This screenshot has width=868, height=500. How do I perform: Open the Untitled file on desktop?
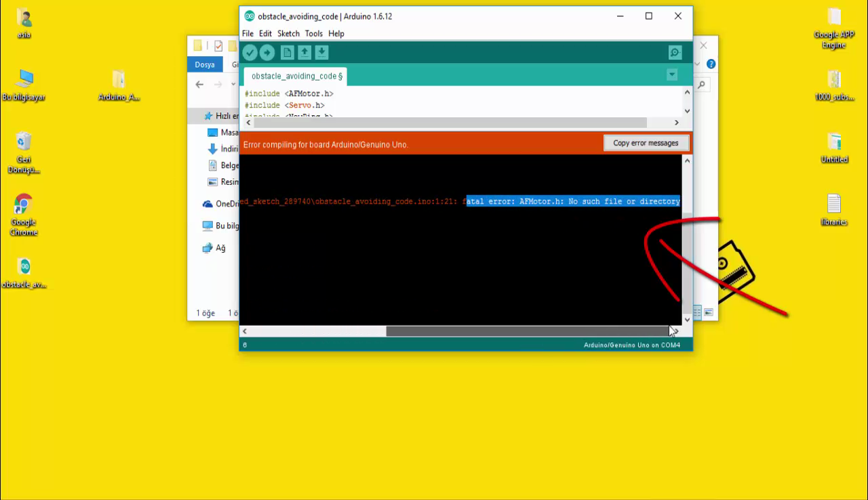pos(834,148)
